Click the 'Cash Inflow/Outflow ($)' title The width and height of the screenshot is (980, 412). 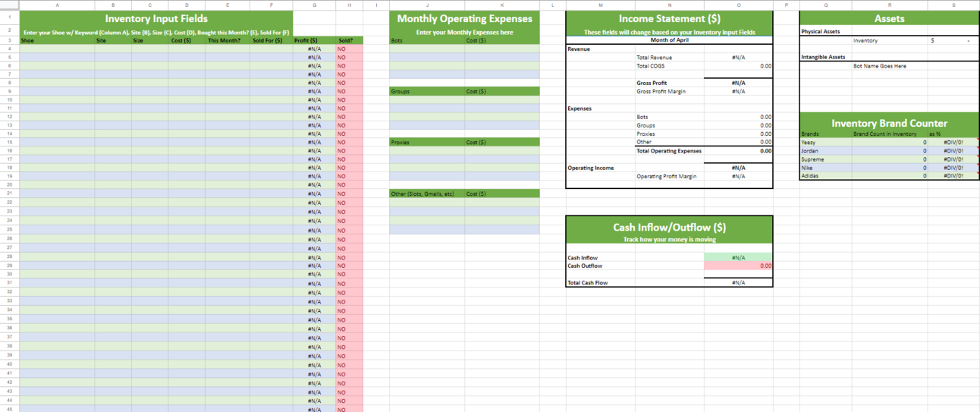click(669, 227)
